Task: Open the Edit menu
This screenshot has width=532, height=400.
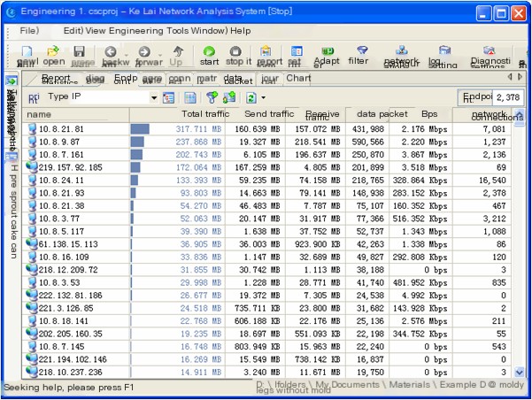Action: coord(73,31)
